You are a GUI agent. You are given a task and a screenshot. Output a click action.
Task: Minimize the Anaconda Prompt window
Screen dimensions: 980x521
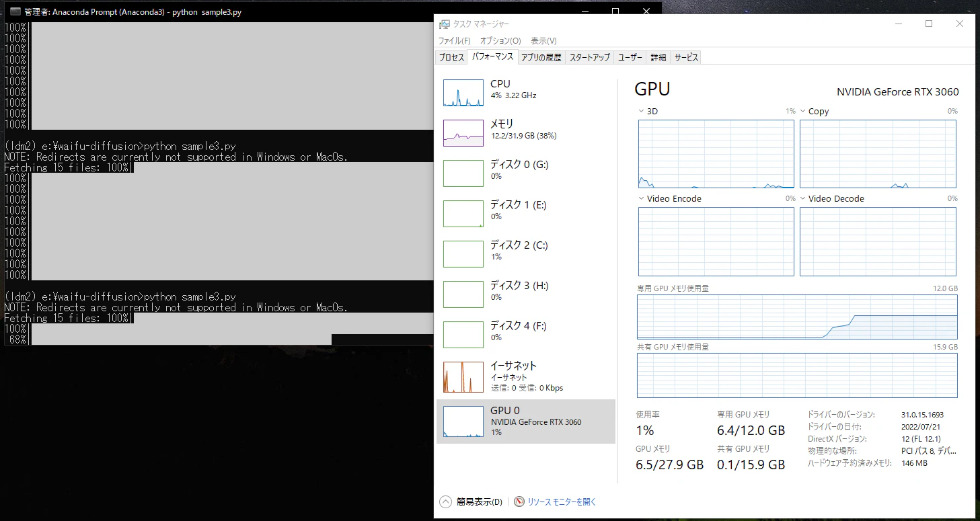pyautogui.click(x=585, y=11)
